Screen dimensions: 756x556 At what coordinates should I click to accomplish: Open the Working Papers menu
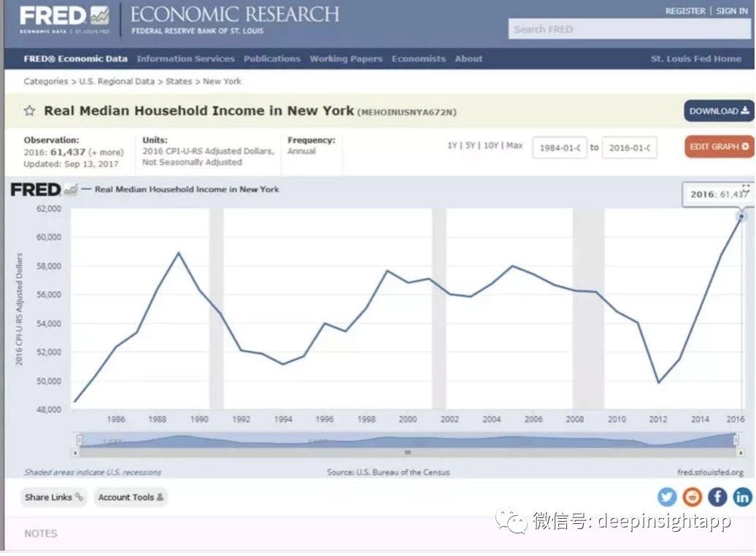(346, 59)
